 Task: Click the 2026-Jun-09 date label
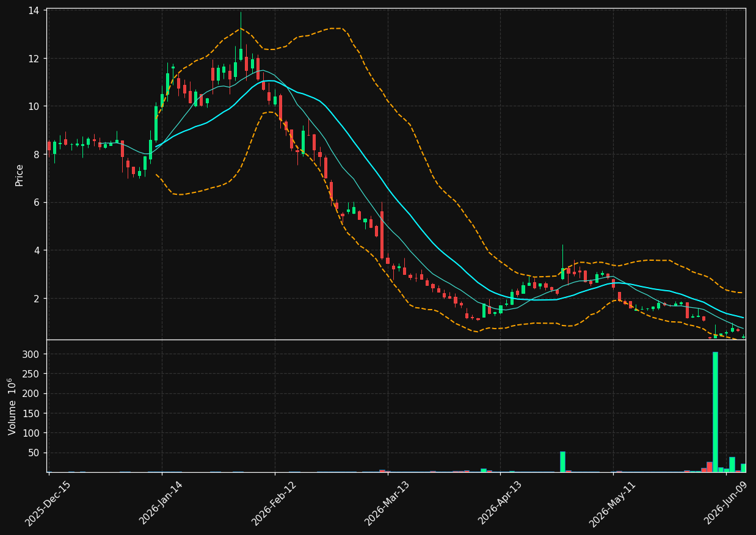tap(725, 503)
